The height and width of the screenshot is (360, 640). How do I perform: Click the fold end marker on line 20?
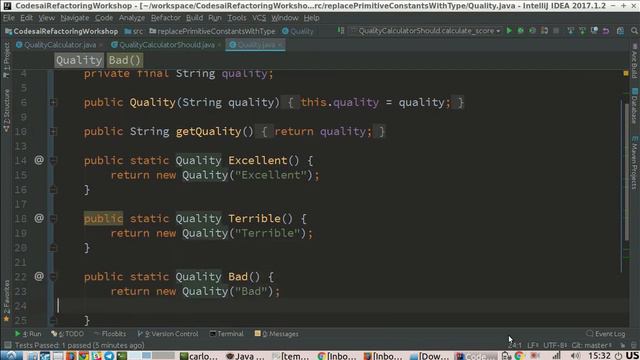pos(53,247)
